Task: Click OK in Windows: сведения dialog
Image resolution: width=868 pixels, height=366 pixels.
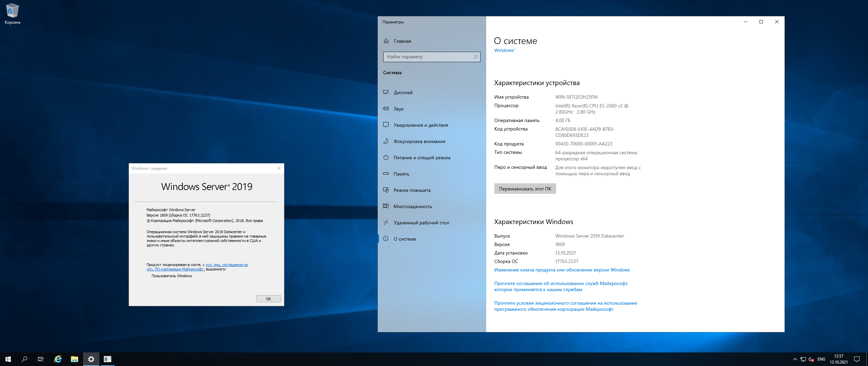Action: click(x=268, y=299)
